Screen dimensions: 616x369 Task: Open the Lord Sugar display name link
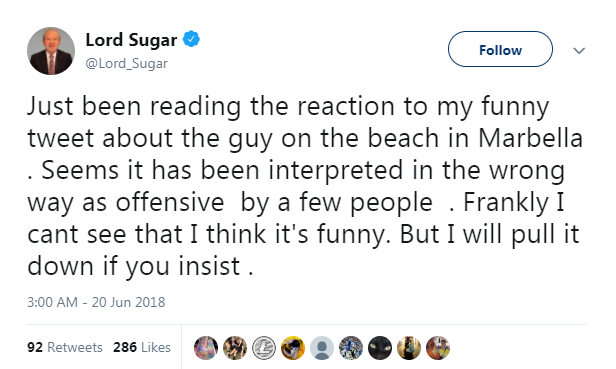click(x=131, y=40)
